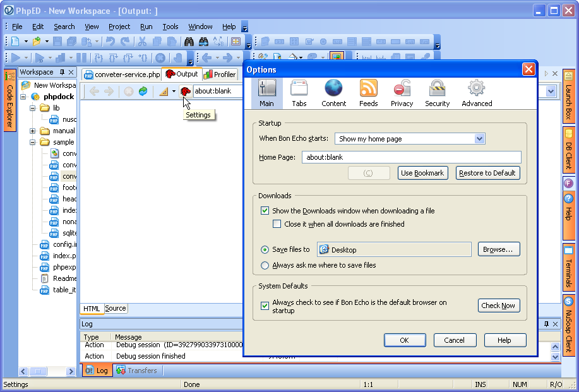Toggle Show the Downloads window checkbox
Image resolution: width=579 pixels, height=392 pixels.
pyautogui.click(x=265, y=211)
